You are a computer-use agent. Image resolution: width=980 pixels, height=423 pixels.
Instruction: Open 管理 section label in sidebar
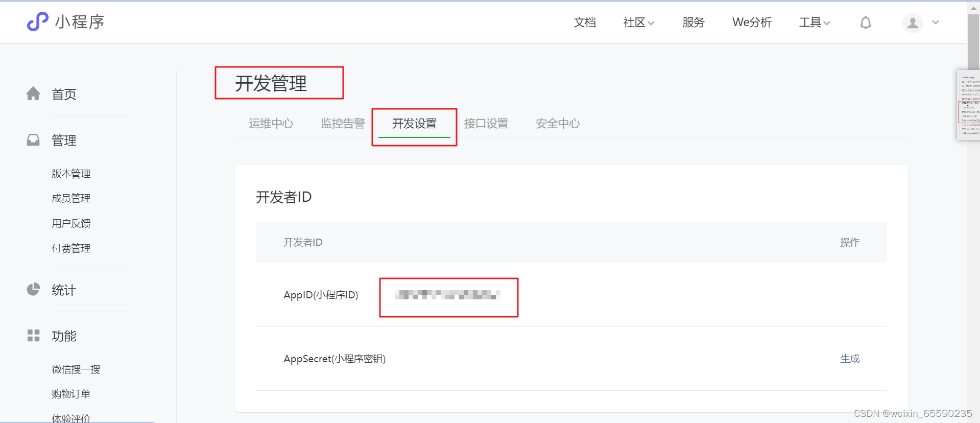(64, 140)
